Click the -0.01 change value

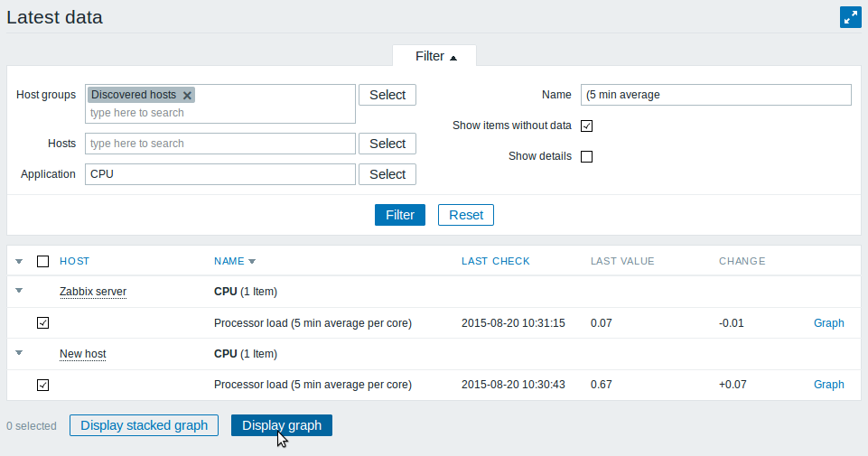coord(732,323)
